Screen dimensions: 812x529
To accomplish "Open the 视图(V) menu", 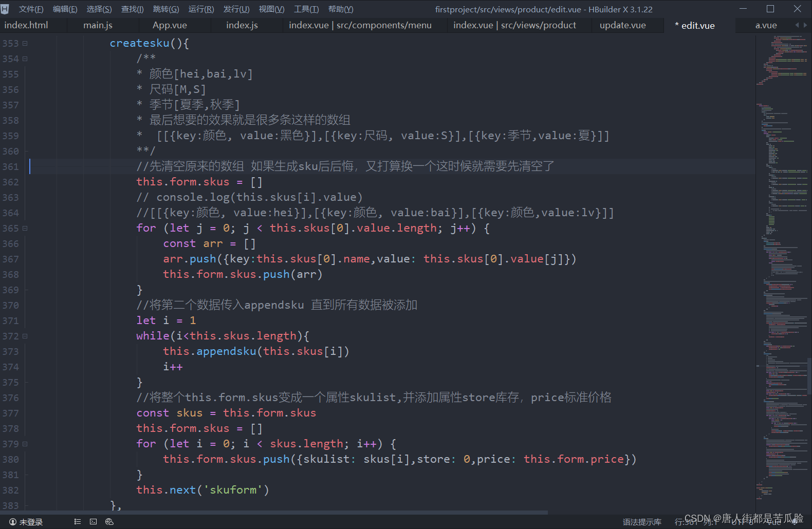I will 271,9.
